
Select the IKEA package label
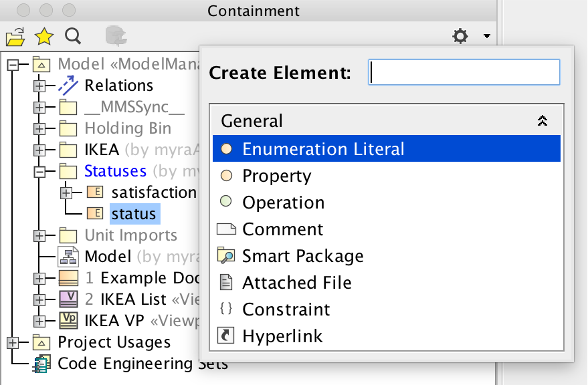tap(102, 150)
